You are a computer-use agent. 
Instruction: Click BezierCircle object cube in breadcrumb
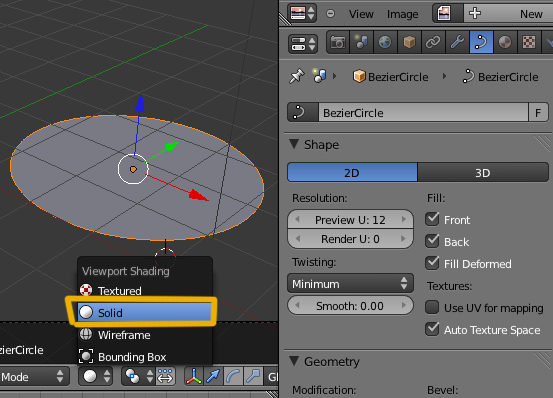[x=391, y=76]
